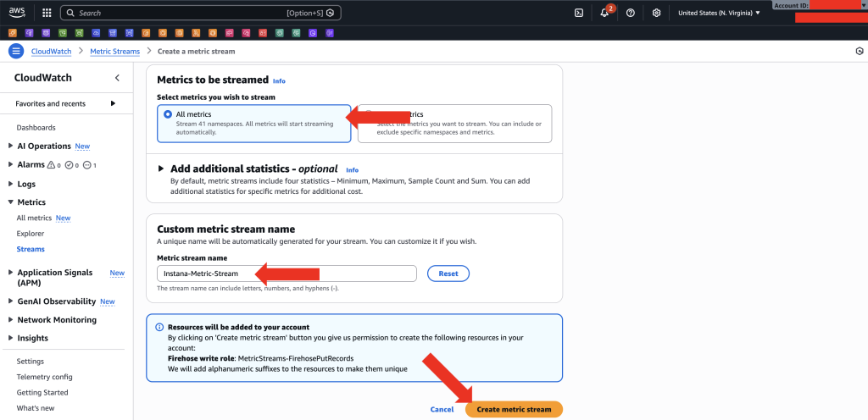Click the rightmost purple shortcut icon in the favorites bar
Screen dimensions: 868x420
click(x=330, y=33)
